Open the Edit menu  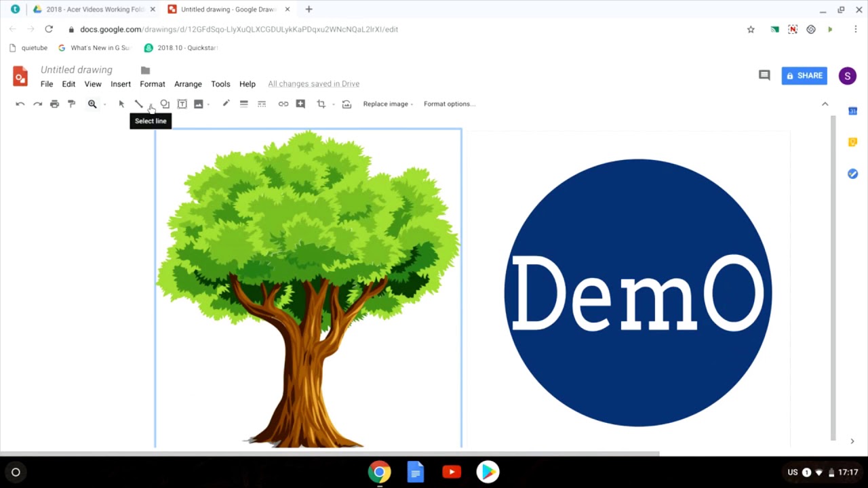coord(68,84)
